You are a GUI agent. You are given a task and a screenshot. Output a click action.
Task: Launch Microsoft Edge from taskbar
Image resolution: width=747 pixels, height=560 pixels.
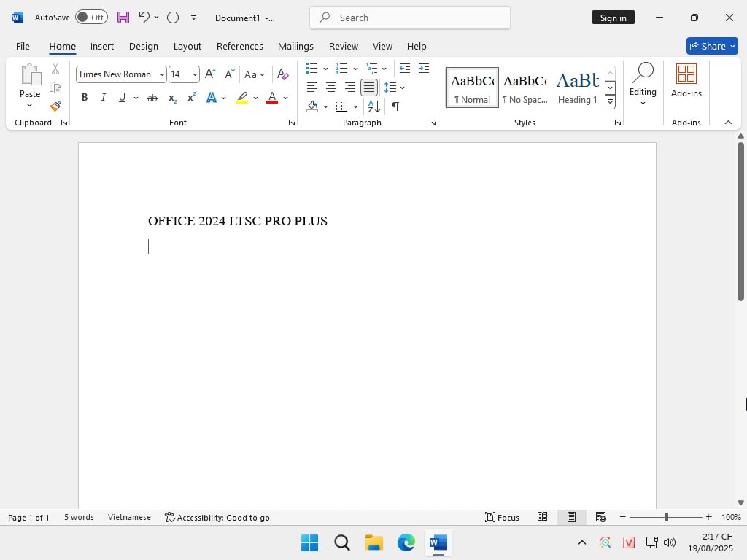point(406,542)
